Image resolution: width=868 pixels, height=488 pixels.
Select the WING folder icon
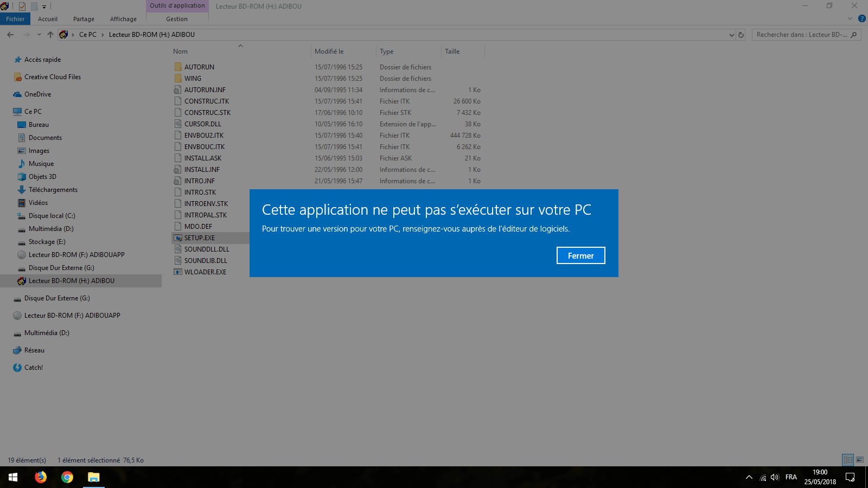(x=178, y=79)
